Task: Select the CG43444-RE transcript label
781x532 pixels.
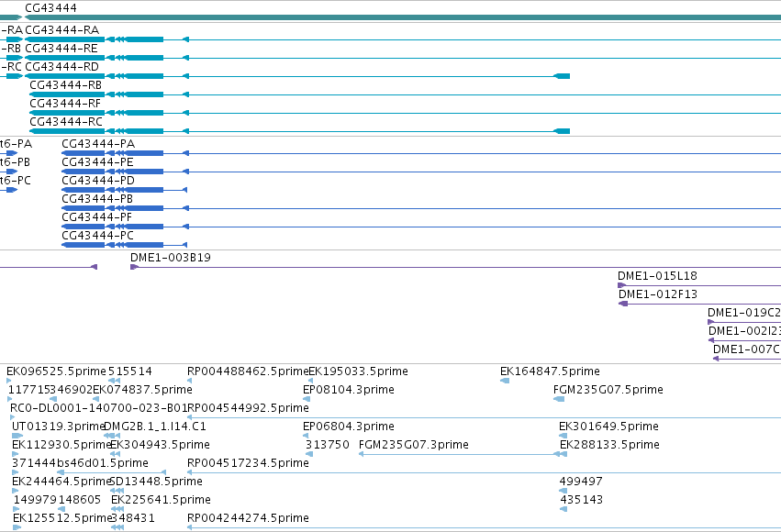Action: (x=61, y=49)
